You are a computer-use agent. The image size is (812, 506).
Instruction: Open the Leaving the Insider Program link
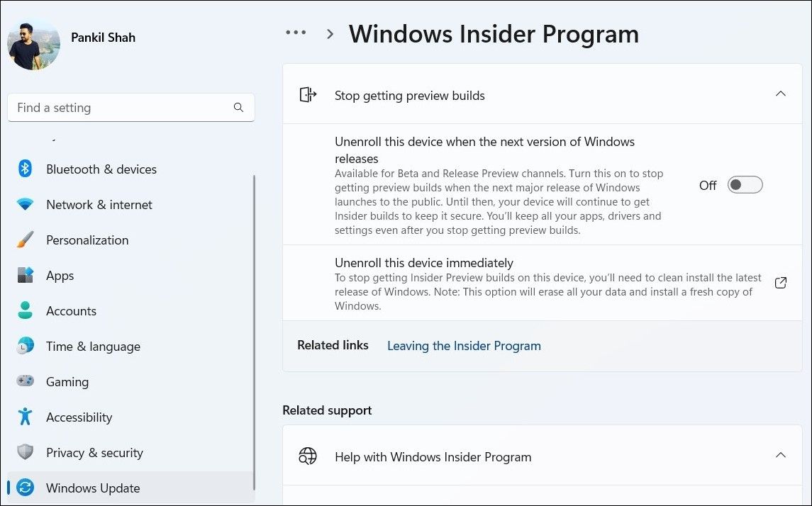[x=464, y=346]
